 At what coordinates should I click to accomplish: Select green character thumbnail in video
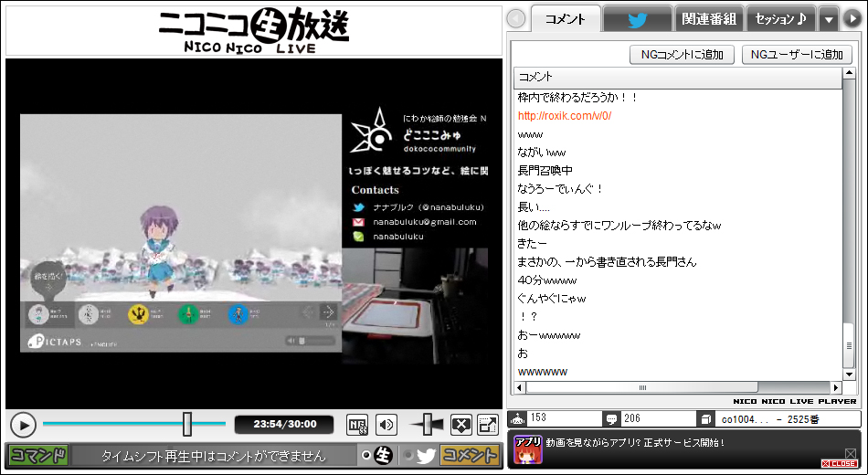tap(188, 314)
